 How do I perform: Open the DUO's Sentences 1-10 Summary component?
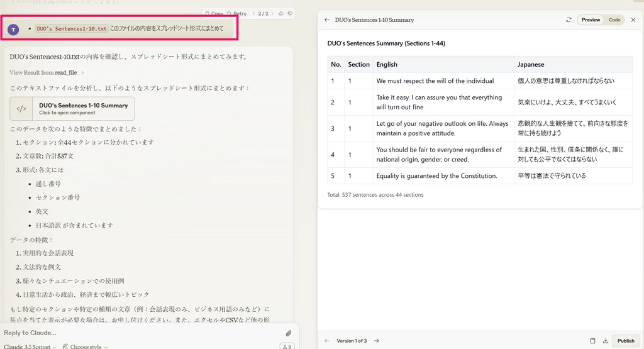coord(72,108)
